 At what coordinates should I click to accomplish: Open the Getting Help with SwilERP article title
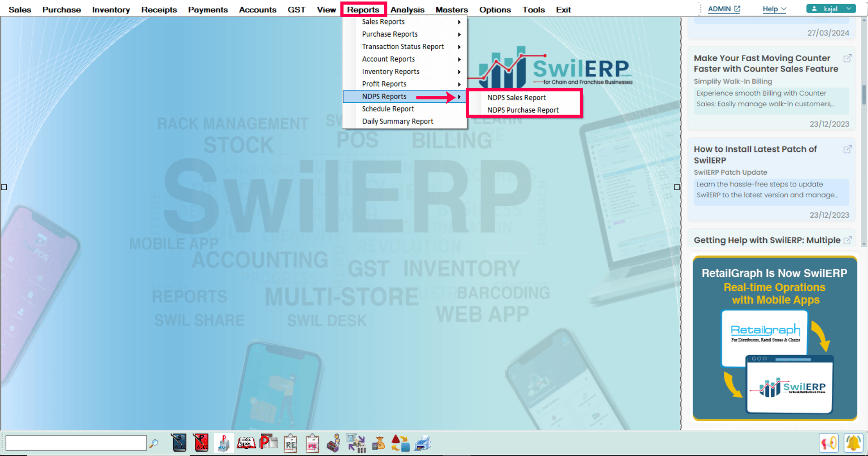[767, 240]
